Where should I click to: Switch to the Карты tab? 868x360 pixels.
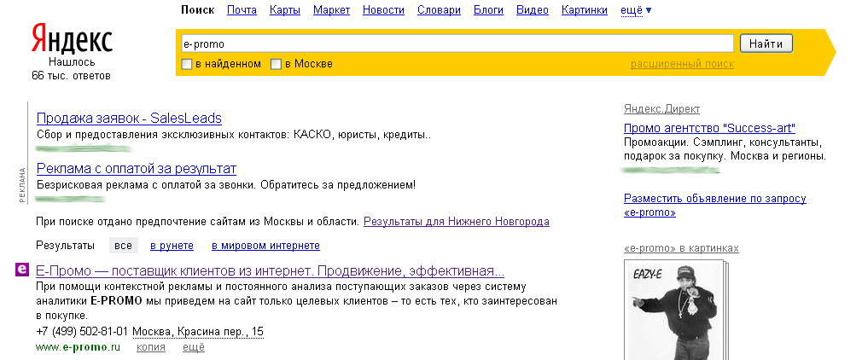284,10
